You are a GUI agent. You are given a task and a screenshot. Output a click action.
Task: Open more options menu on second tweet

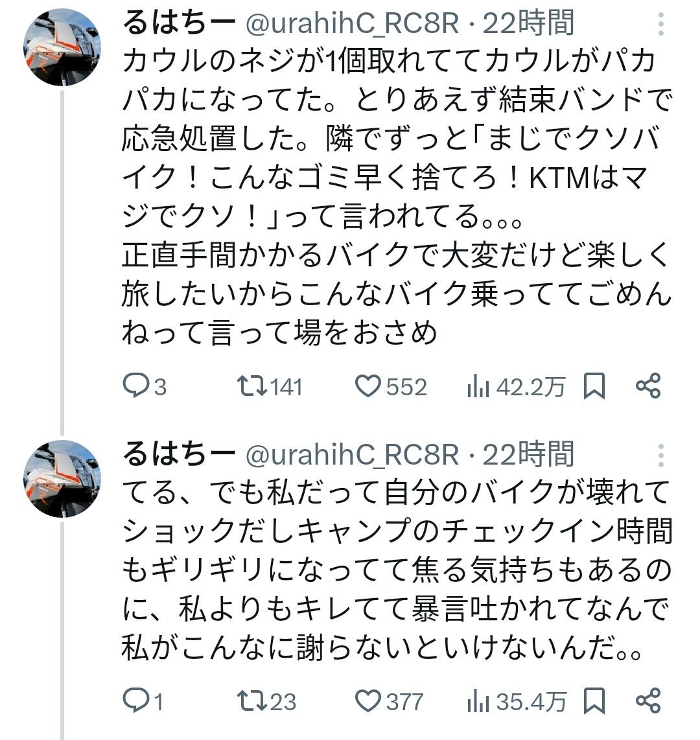click(661, 456)
